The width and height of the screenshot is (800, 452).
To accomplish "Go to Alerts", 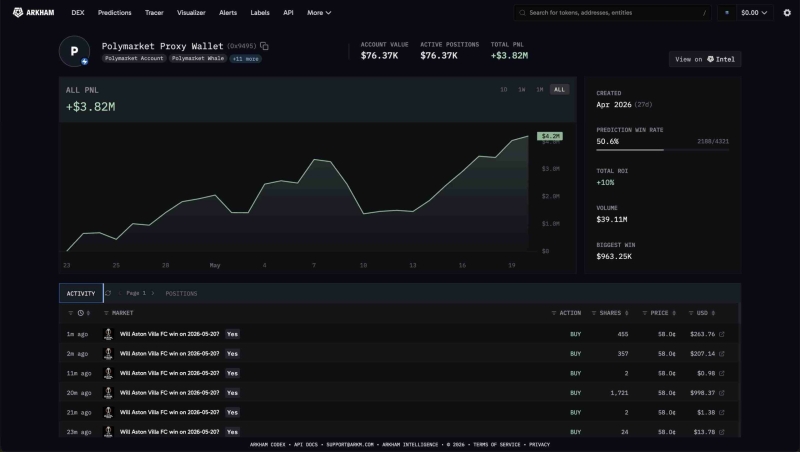I will 228,13.
